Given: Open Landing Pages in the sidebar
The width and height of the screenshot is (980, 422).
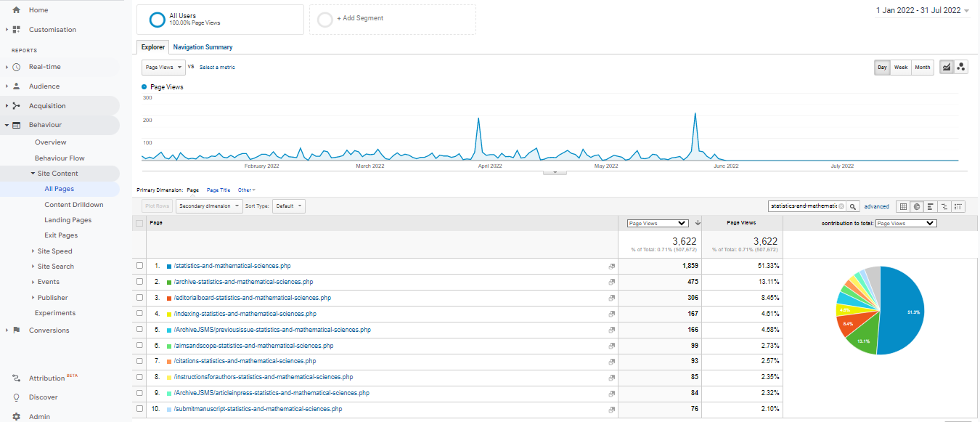Looking at the screenshot, I should click(68, 220).
